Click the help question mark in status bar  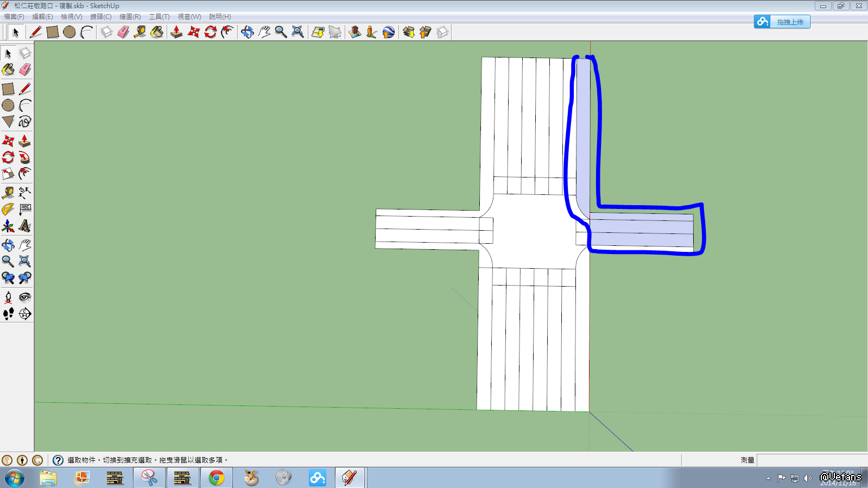(58, 460)
